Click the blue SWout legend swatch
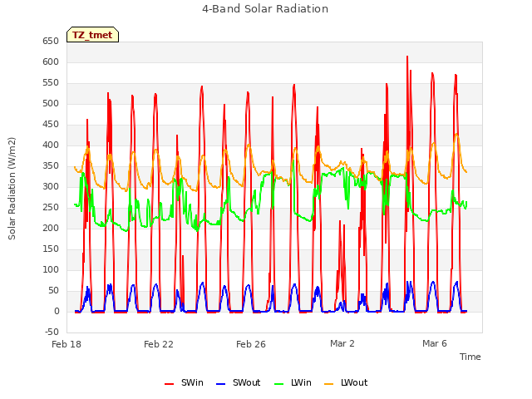Image resolution: width=532 pixels, height=399 pixels. tap(220, 384)
